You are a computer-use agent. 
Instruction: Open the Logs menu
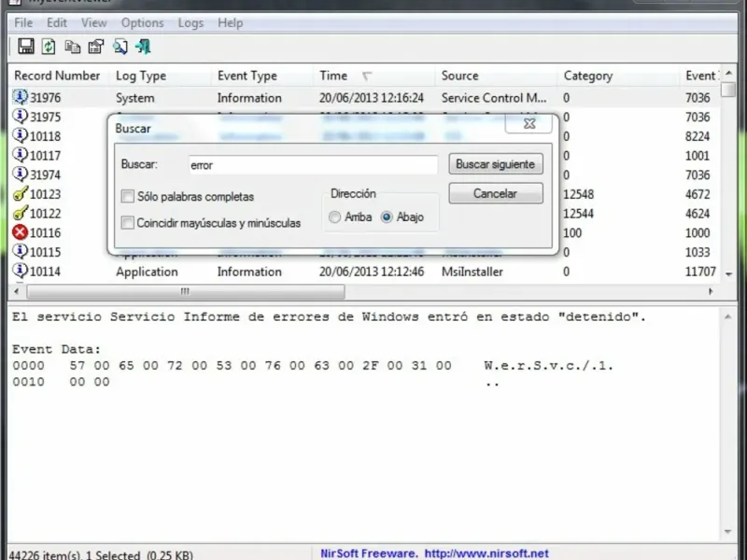[x=190, y=22]
